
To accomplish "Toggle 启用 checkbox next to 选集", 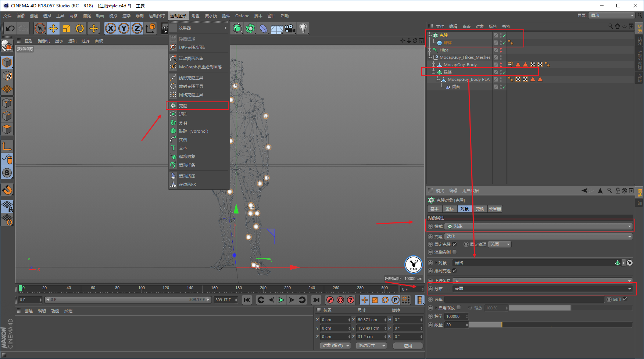I will 625,299.
